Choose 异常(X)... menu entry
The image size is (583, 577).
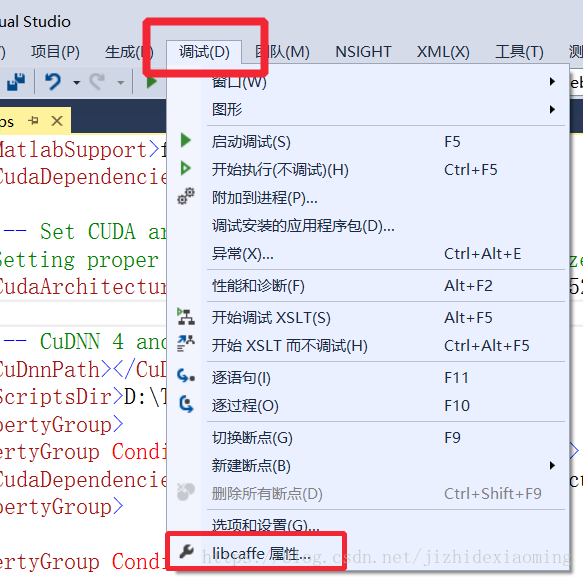[368, 254]
